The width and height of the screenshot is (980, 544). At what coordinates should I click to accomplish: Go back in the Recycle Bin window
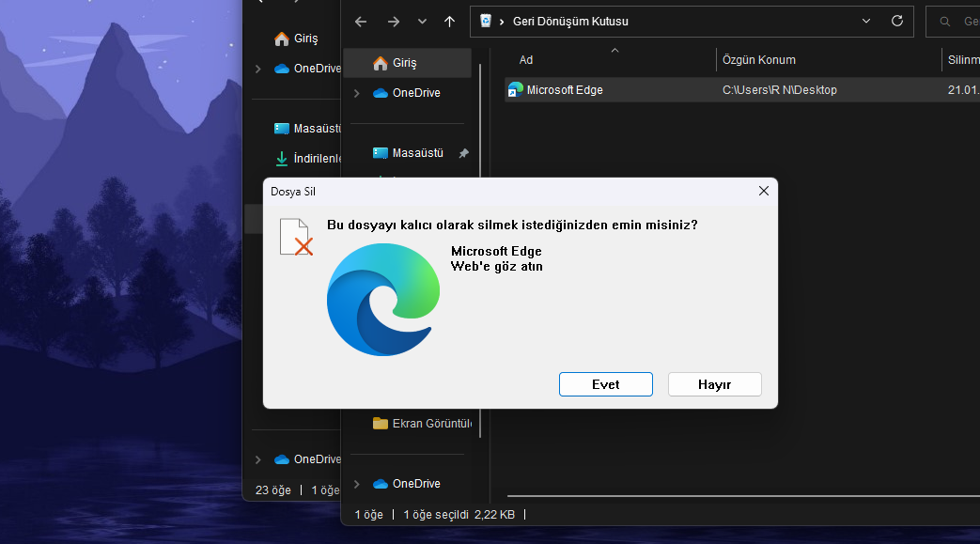click(361, 22)
